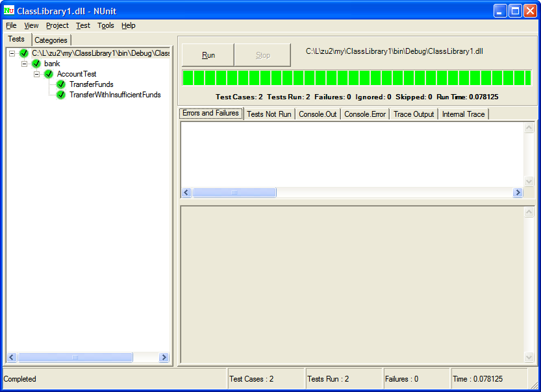Click down arrow of errors list vertical scrollbar
541x392 pixels.
pyautogui.click(x=529, y=181)
